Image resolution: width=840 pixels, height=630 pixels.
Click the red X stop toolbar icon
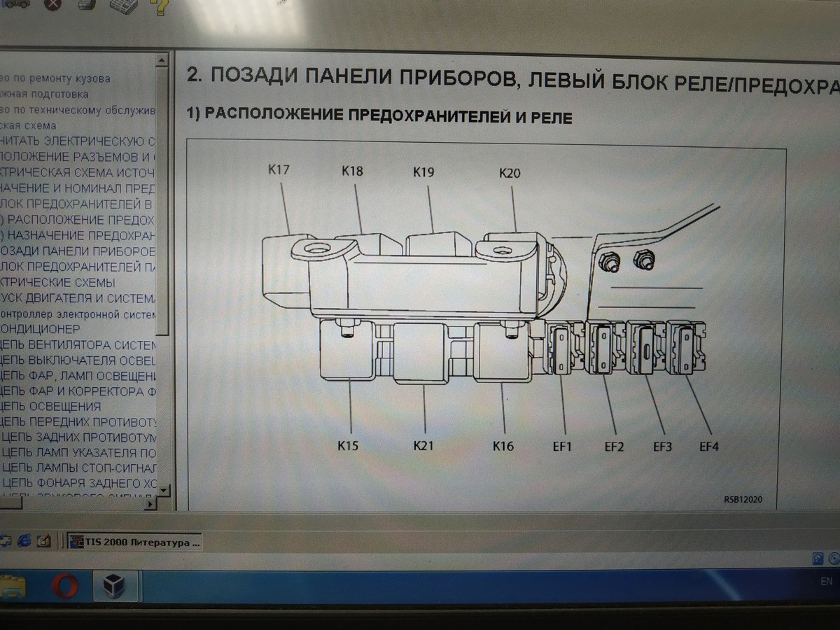point(52,5)
